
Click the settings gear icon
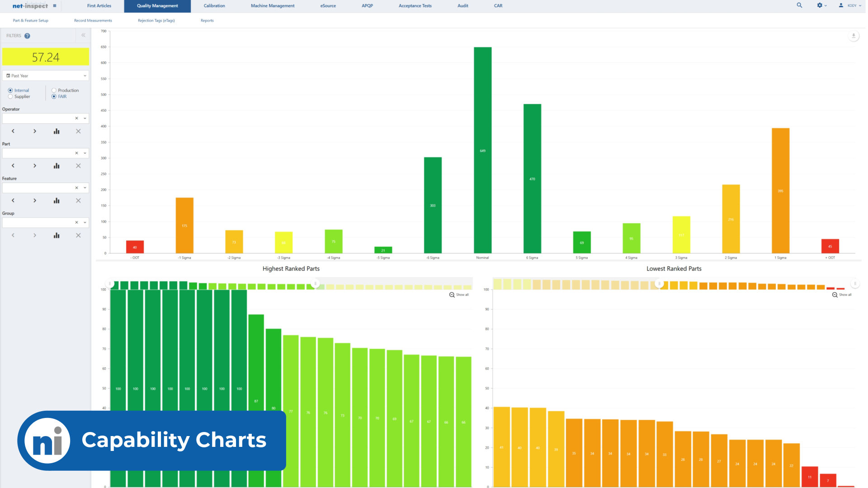[820, 5]
